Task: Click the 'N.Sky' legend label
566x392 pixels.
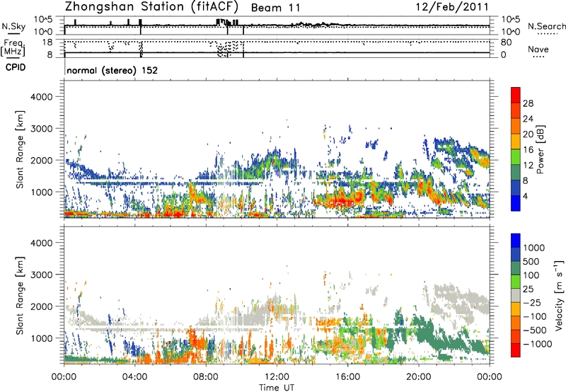Action: [x=13, y=26]
